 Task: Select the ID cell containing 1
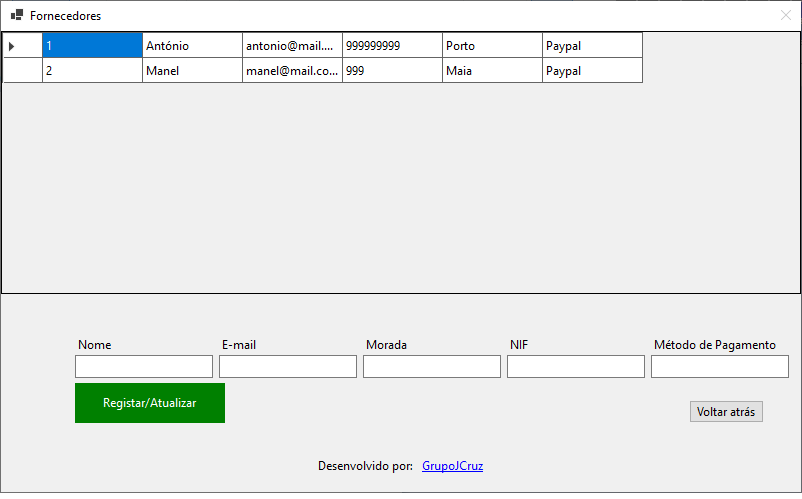pyautogui.click(x=92, y=46)
